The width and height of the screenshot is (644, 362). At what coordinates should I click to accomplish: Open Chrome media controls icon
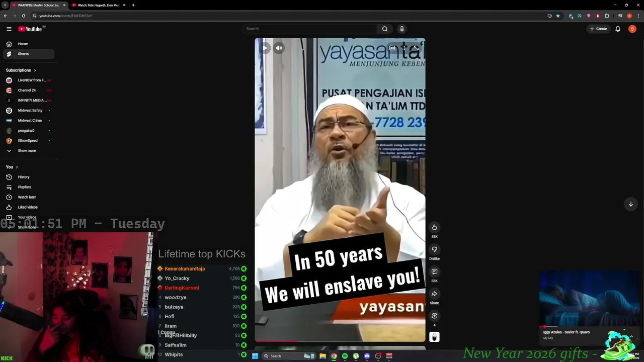click(x=620, y=16)
